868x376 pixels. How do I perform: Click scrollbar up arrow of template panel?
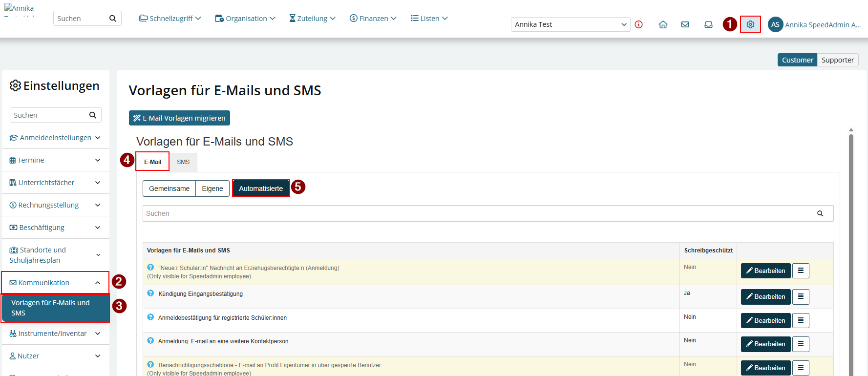851,130
